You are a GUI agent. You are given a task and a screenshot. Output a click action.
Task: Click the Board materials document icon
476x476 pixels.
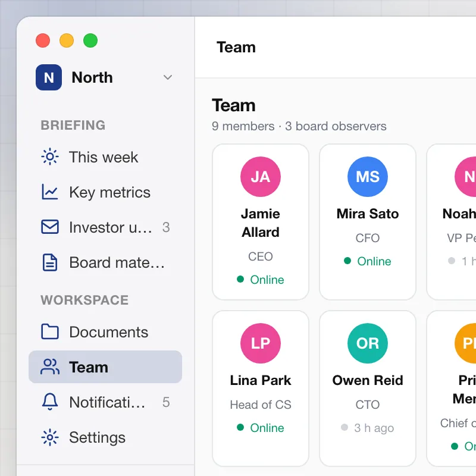coord(50,262)
